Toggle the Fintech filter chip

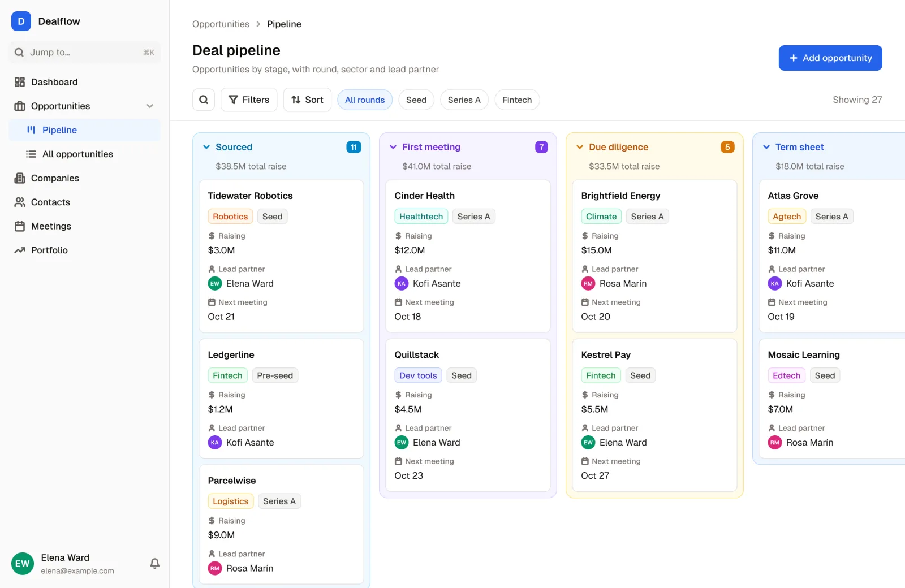click(517, 100)
